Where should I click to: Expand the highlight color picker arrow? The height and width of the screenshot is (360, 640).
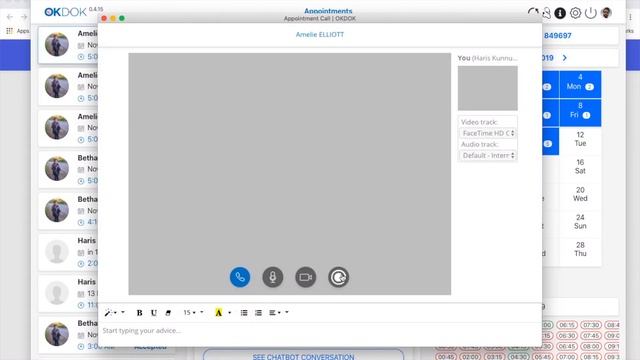click(x=229, y=313)
